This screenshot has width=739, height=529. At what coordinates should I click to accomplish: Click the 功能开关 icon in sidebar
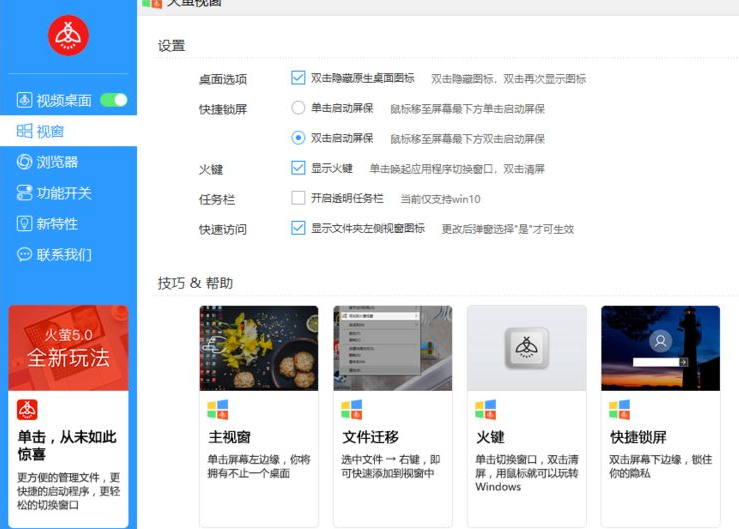[x=25, y=193]
